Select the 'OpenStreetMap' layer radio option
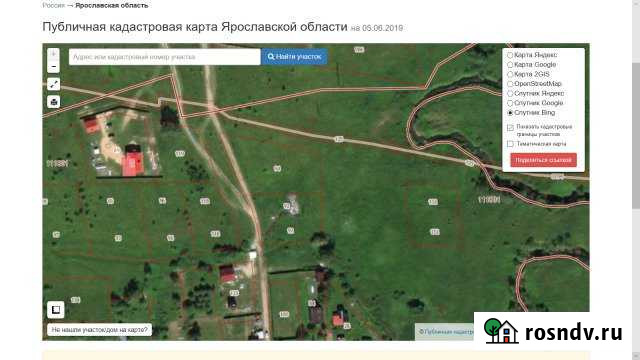 pos(510,84)
